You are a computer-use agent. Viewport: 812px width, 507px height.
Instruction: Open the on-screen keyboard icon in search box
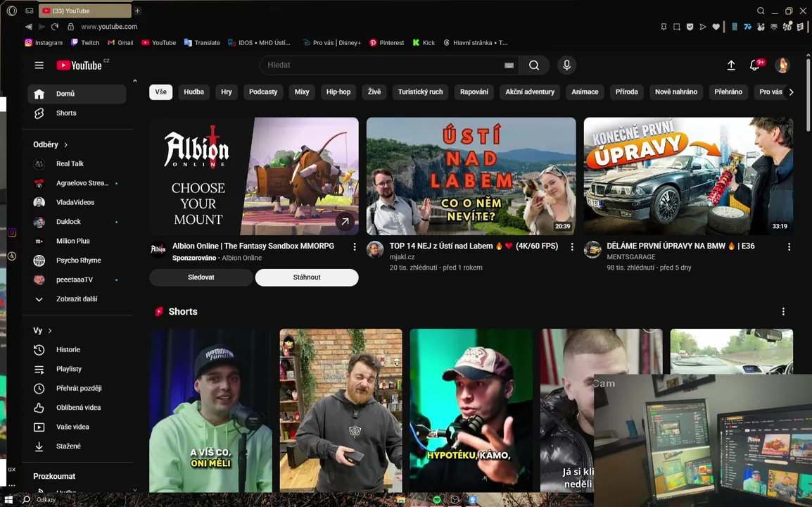[509, 65]
